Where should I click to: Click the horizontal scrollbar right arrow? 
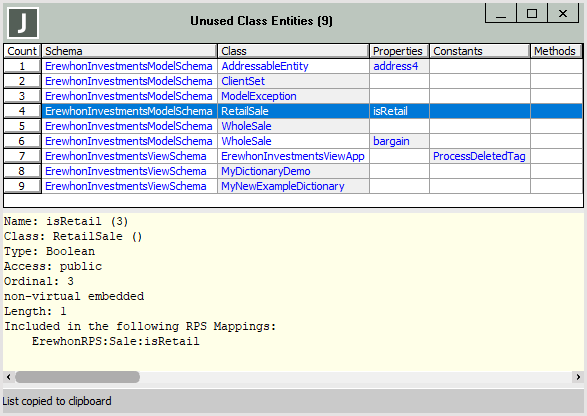(578, 377)
